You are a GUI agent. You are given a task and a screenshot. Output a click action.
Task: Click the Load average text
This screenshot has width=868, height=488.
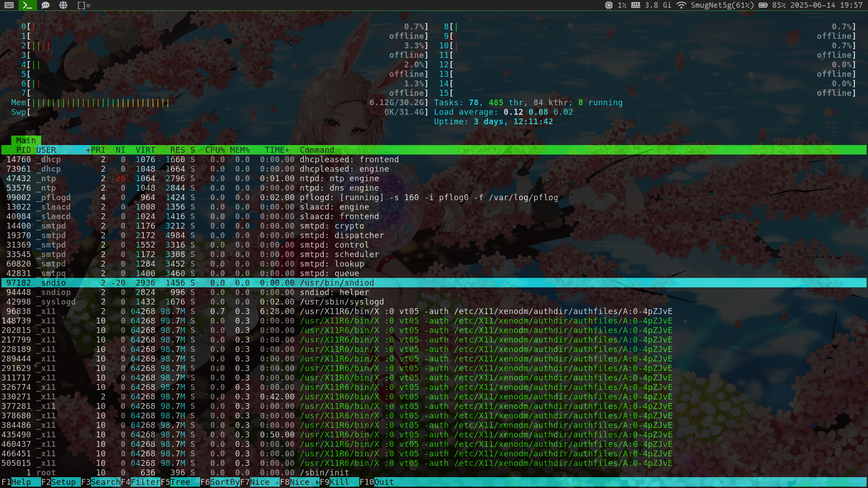click(503, 112)
